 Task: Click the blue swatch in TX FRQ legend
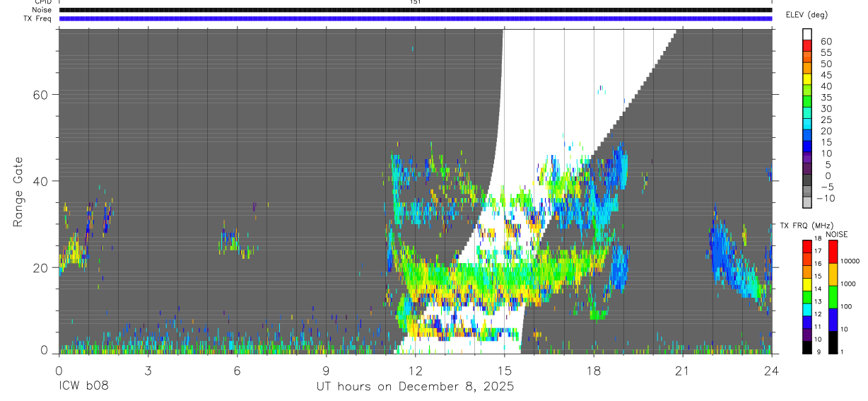(x=807, y=323)
